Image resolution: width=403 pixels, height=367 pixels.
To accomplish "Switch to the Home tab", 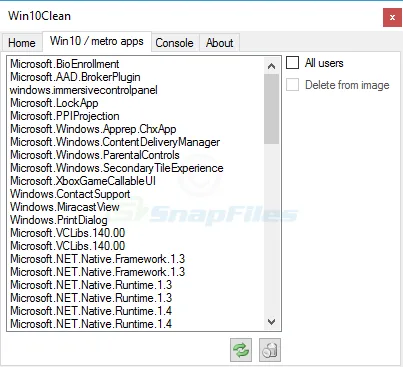I will pos(22,43).
